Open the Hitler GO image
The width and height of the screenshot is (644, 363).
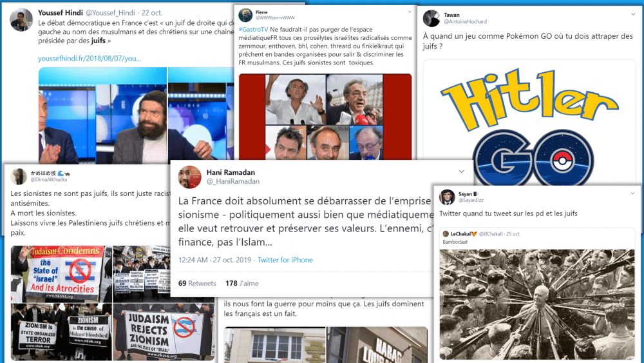(529, 123)
